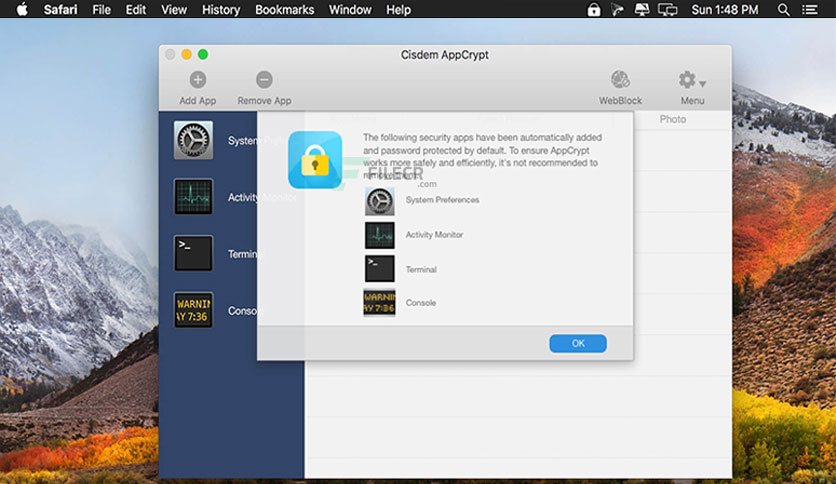Open the Help menu
The width and height of the screenshot is (836, 484).
pyautogui.click(x=398, y=10)
